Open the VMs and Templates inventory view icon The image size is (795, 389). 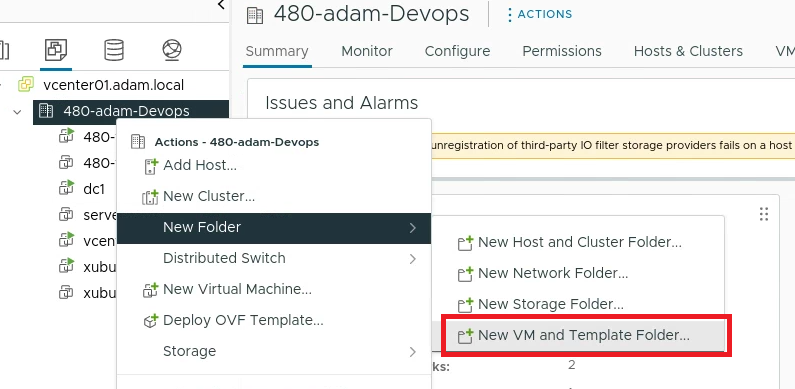[56, 50]
